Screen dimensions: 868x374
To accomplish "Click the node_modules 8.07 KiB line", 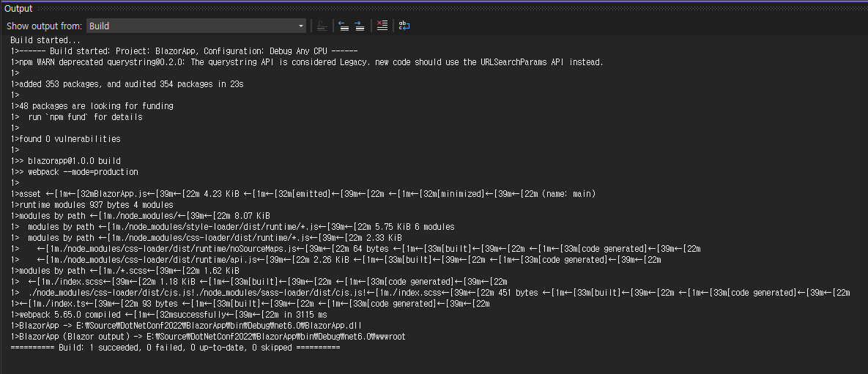I will [140, 216].
